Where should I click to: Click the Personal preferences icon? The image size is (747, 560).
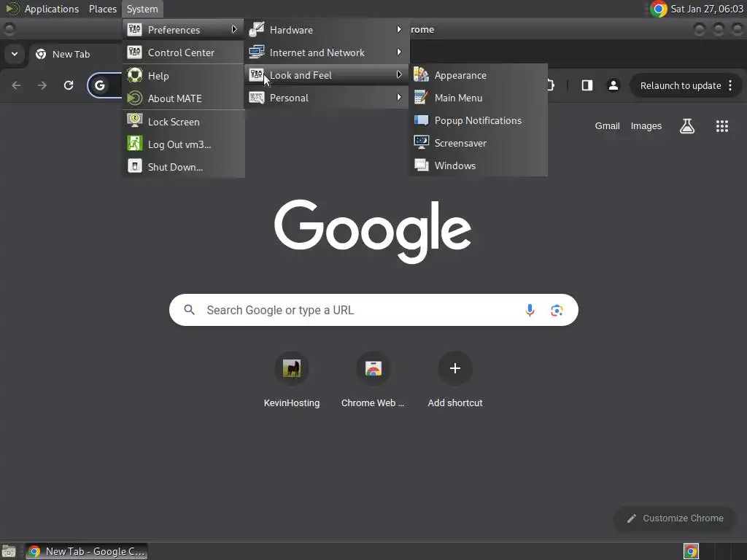[x=257, y=98]
